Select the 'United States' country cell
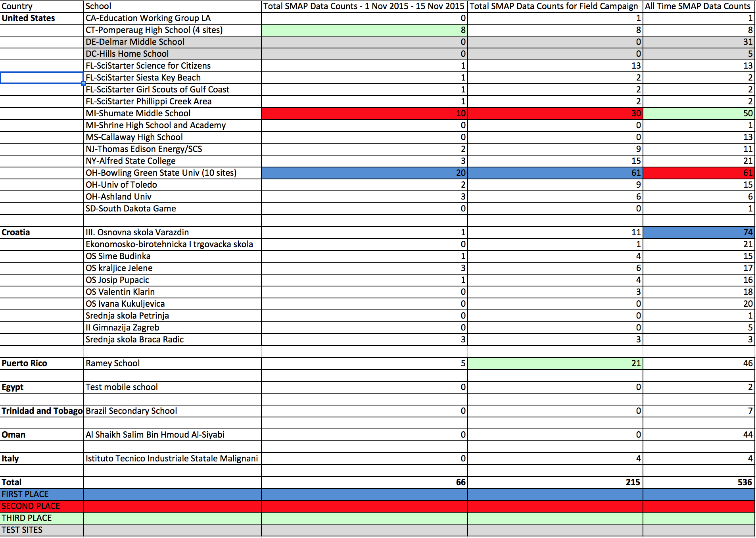 pos(42,18)
